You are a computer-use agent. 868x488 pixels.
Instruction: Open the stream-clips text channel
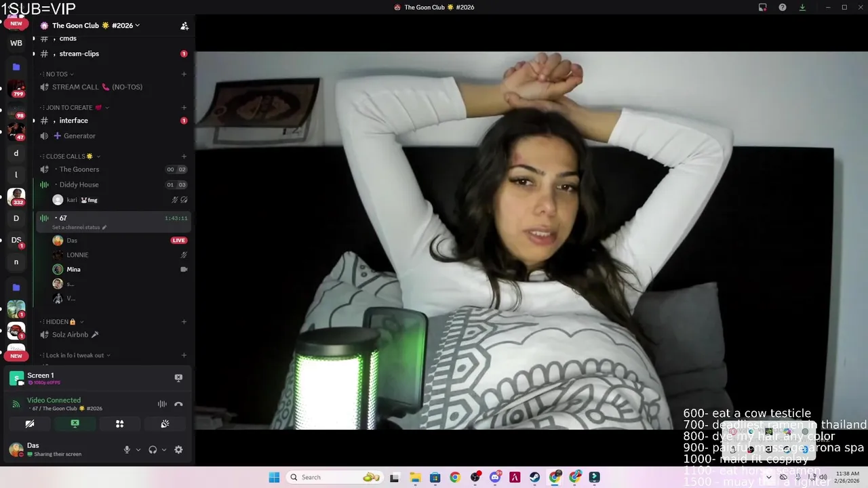(79, 54)
